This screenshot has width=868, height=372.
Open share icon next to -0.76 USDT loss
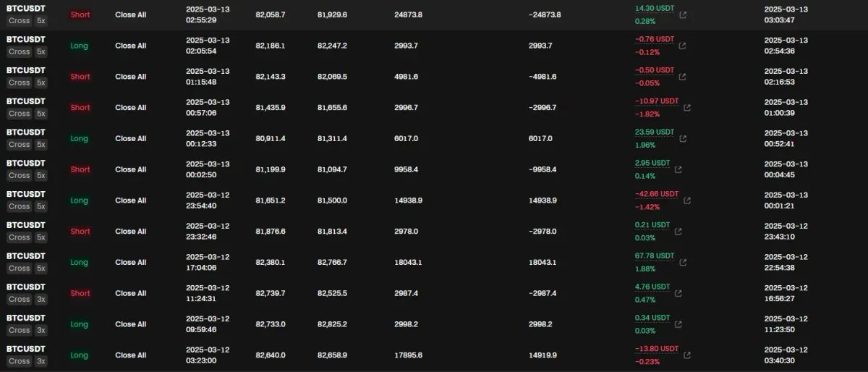[x=682, y=46]
